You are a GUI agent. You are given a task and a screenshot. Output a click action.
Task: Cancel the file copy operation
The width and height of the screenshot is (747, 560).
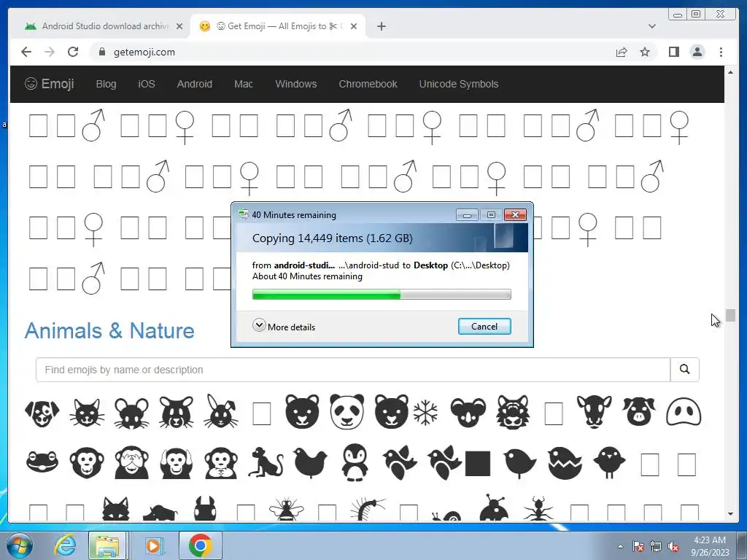tap(484, 326)
